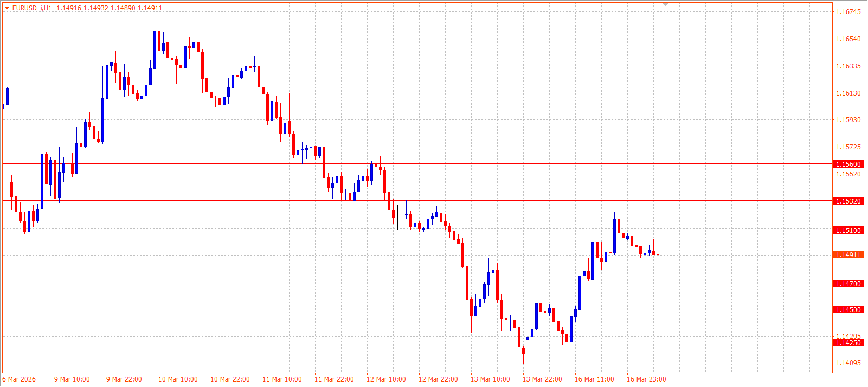Click the time axis label 11 Mar 22:00
This screenshot has height=387, width=868.
click(x=334, y=379)
